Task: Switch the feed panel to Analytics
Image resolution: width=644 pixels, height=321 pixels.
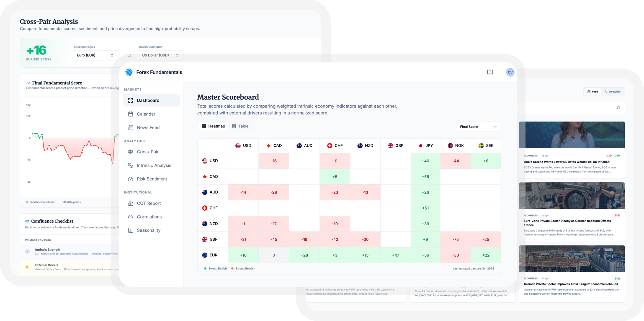Action: [613, 91]
